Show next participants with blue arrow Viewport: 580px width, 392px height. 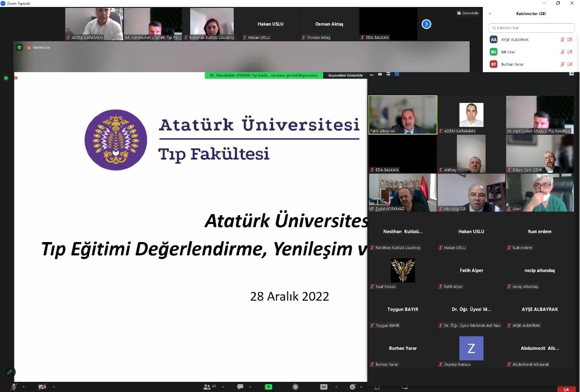(426, 24)
